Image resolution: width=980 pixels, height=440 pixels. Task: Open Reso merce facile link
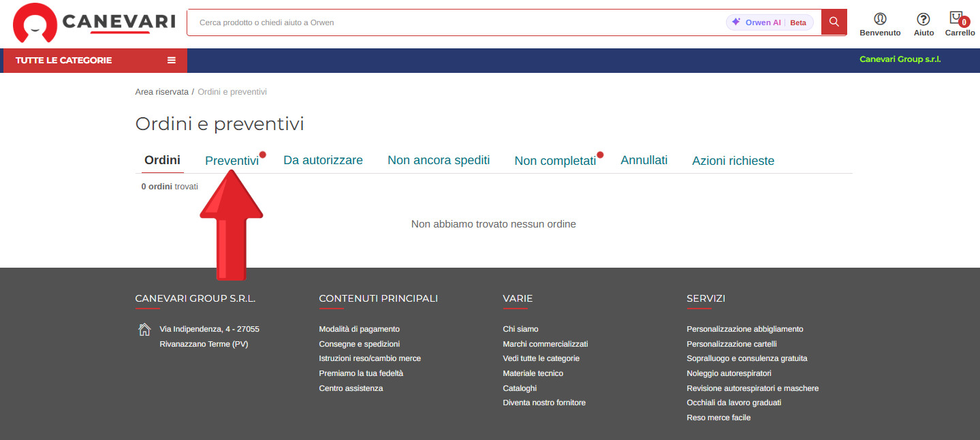(718, 418)
